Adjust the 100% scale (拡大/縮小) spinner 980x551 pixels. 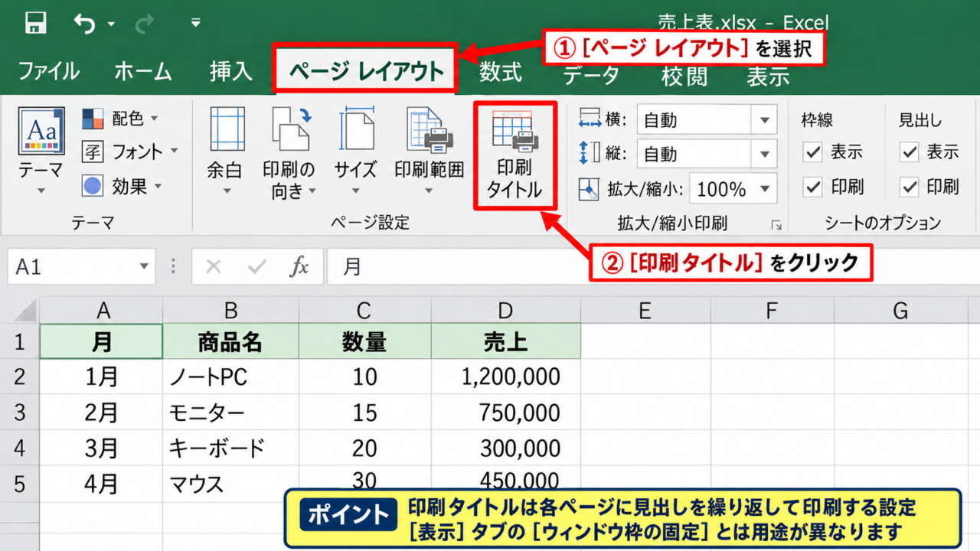(733, 189)
